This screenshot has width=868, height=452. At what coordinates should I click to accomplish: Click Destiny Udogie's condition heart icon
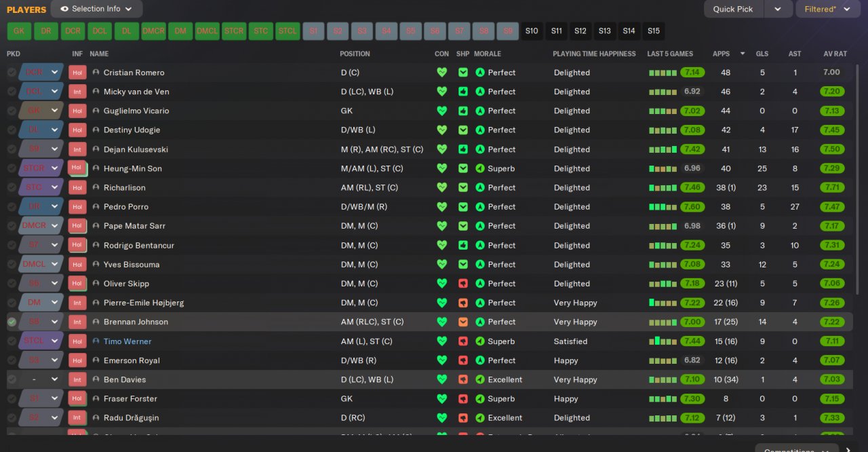coord(442,130)
